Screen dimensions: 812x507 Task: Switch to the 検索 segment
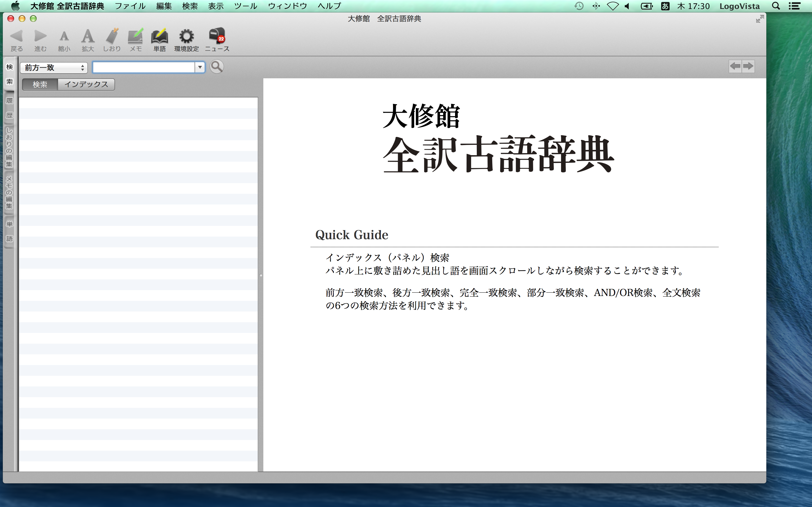40,84
